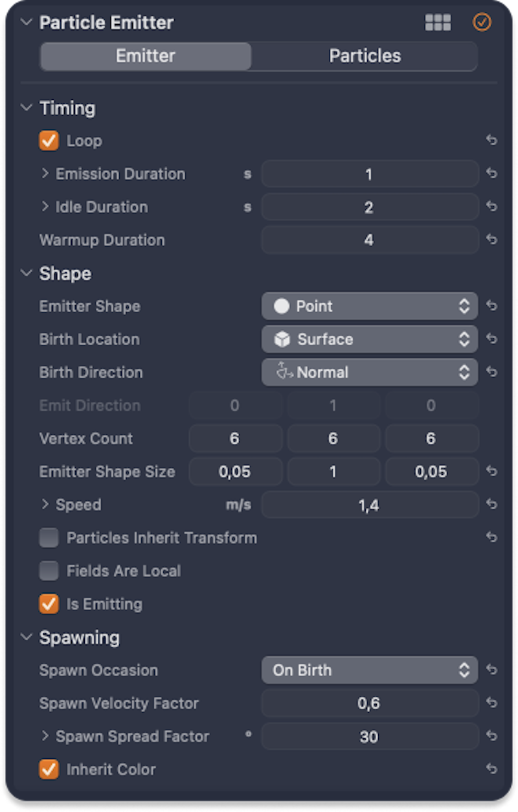Click the circled checkmark icon top right
The height and width of the screenshot is (812, 518).
pos(482,23)
